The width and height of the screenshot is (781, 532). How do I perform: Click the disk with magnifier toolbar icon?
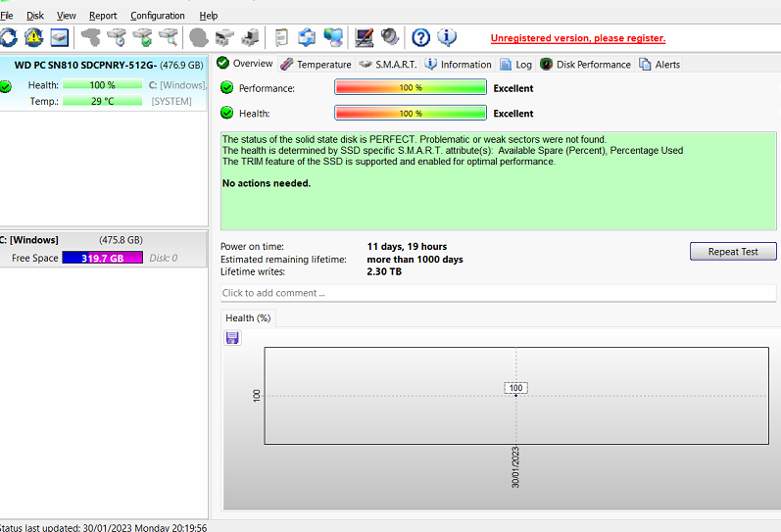pyautogui.click(x=169, y=37)
